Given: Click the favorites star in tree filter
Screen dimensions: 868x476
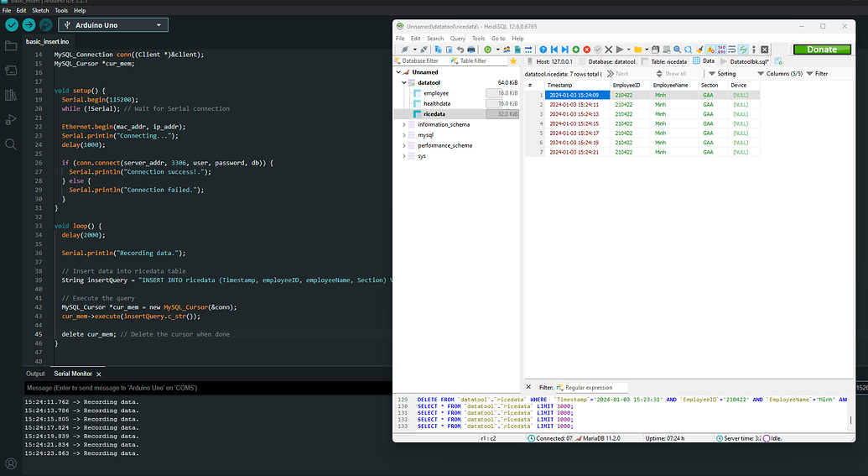Looking at the screenshot, I should pyautogui.click(x=513, y=61).
